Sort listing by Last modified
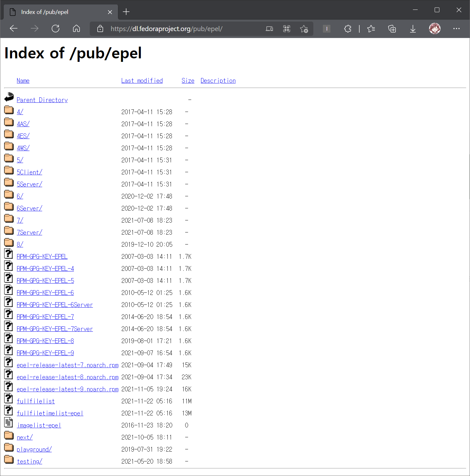470x476 pixels. [142, 81]
